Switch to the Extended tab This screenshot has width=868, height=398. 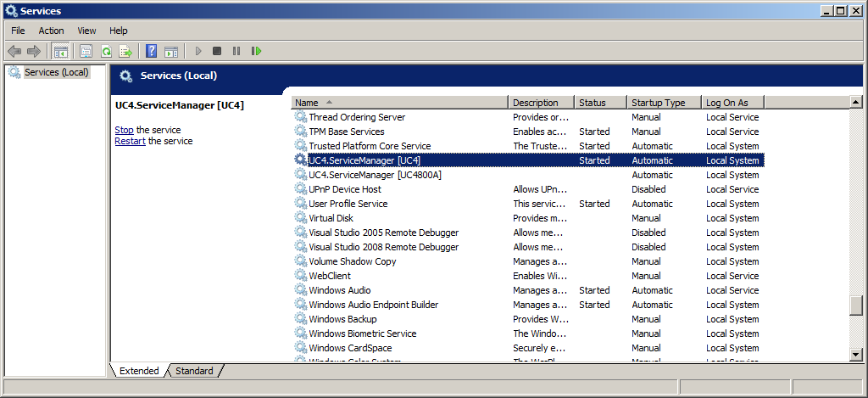click(139, 371)
